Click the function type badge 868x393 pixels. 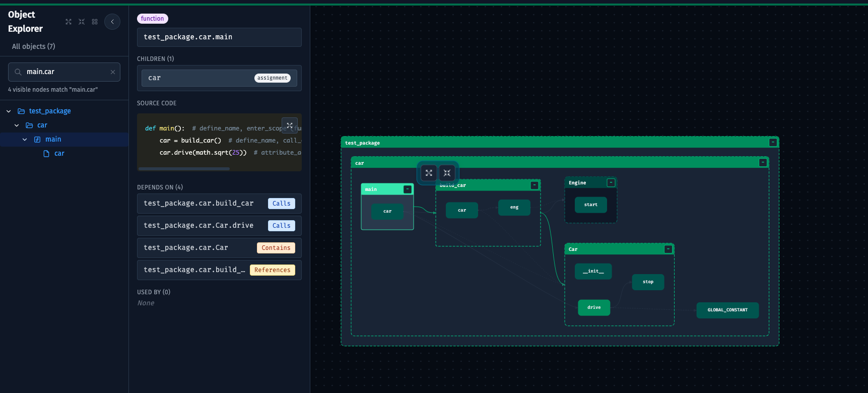click(x=152, y=19)
